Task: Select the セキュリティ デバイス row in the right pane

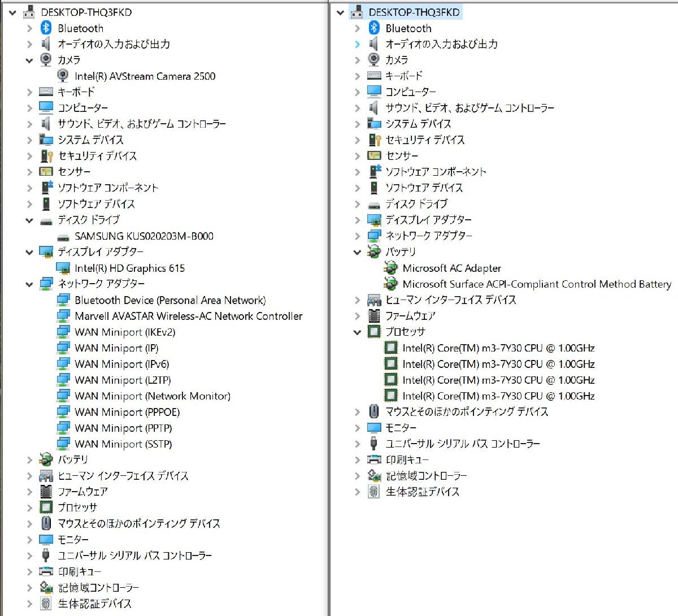Action: 425,140
